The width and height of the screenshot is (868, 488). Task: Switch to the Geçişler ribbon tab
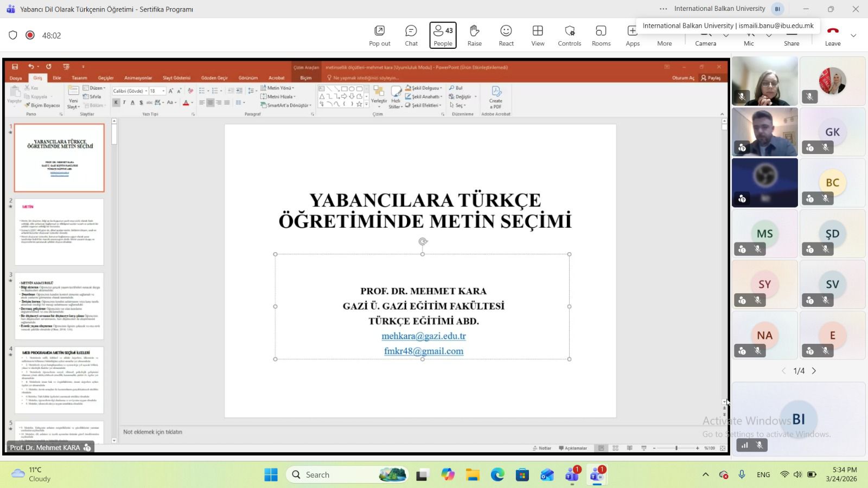105,78
